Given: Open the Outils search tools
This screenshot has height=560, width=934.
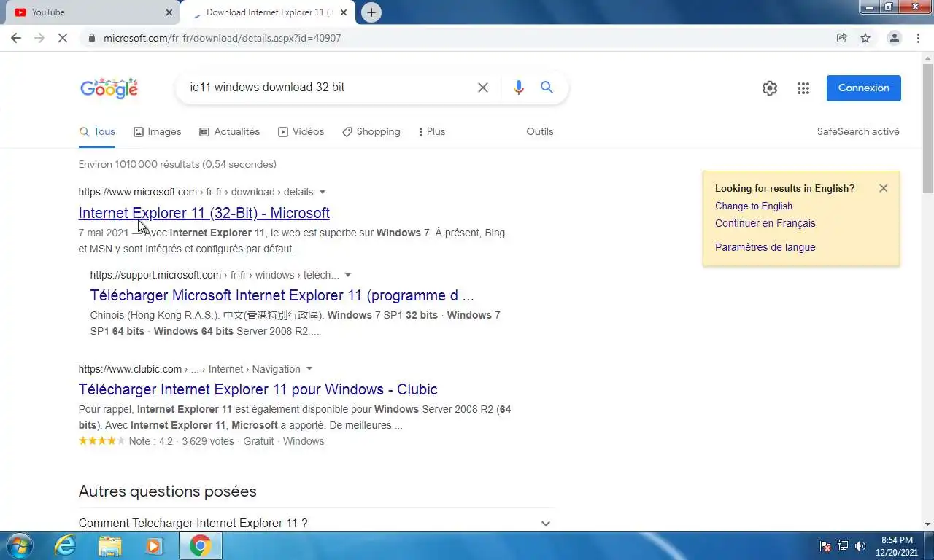Looking at the screenshot, I should [540, 132].
